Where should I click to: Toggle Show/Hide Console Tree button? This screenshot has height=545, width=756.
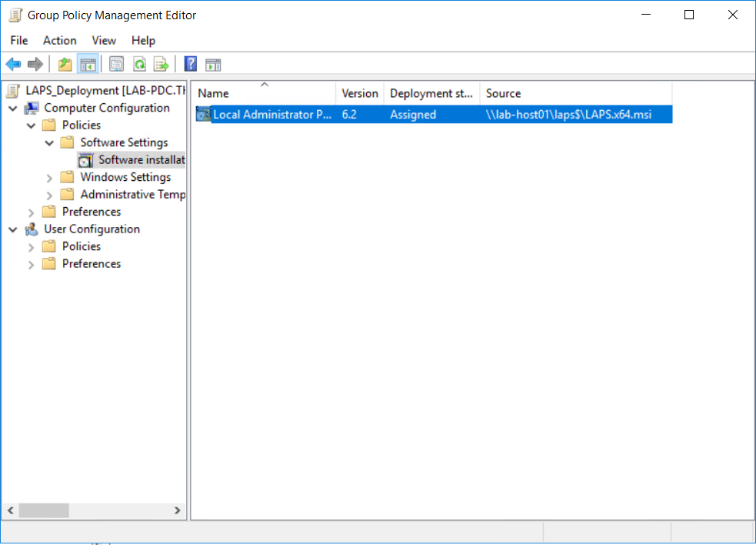click(x=88, y=65)
